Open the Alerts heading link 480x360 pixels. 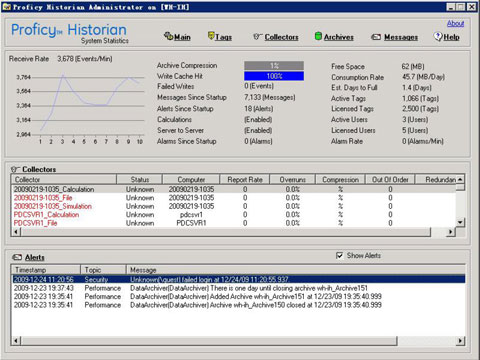coord(35,257)
